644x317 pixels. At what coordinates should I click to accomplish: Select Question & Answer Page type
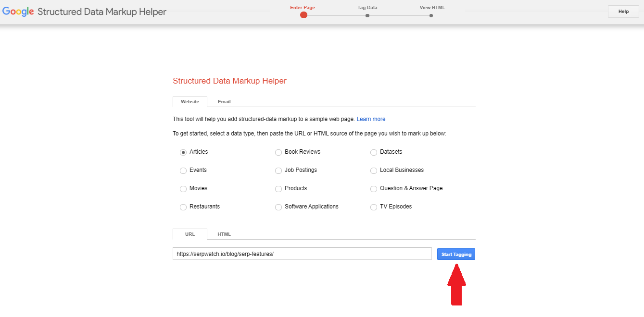click(374, 189)
